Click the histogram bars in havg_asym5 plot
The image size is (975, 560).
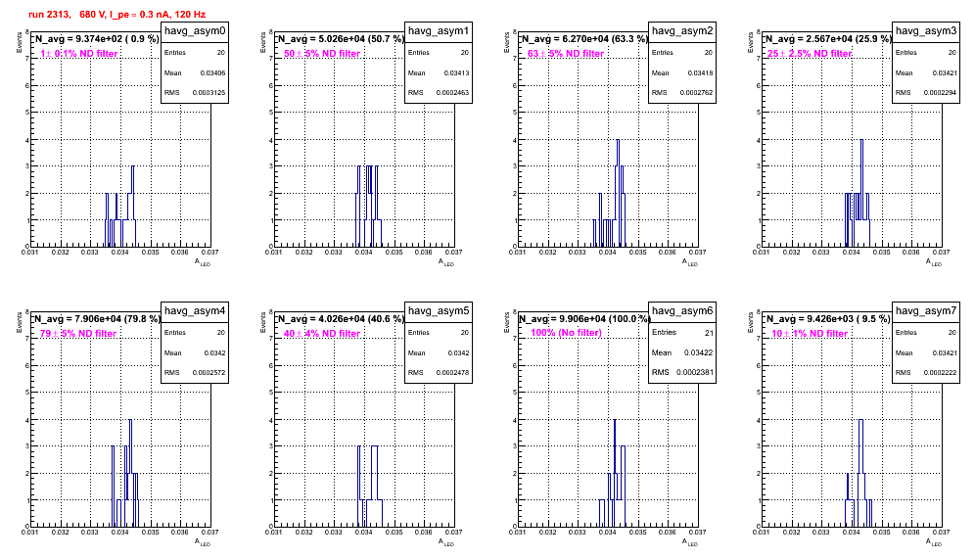tap(370, 487)
